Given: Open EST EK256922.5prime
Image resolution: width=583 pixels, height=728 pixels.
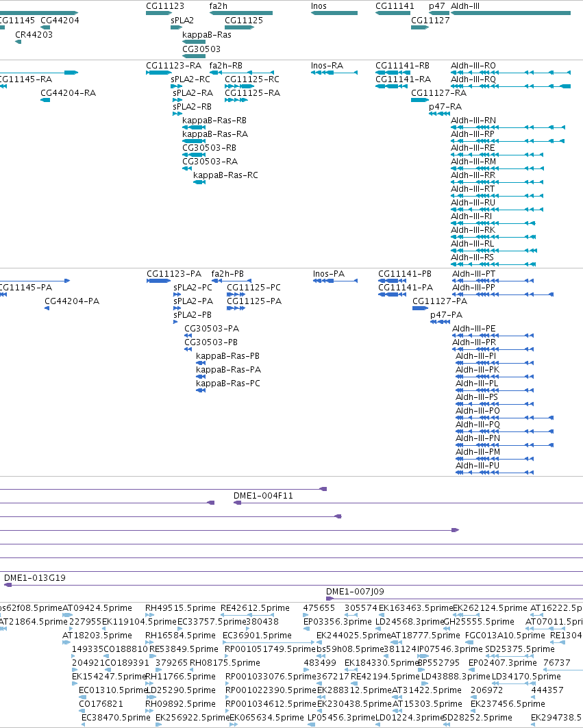Looking at the screenshot, I should click(x=193, y=718).
